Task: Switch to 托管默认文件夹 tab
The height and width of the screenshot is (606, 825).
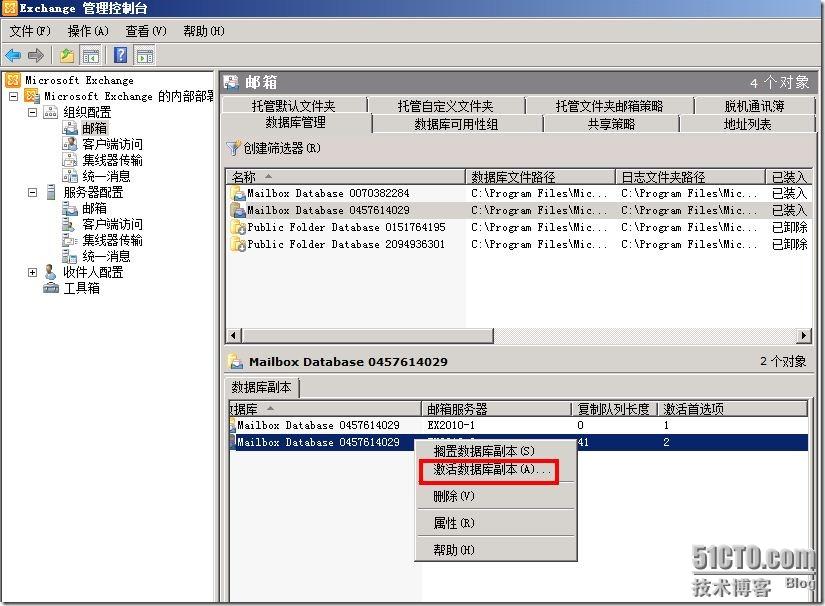Action: click(x=294, y=106)
